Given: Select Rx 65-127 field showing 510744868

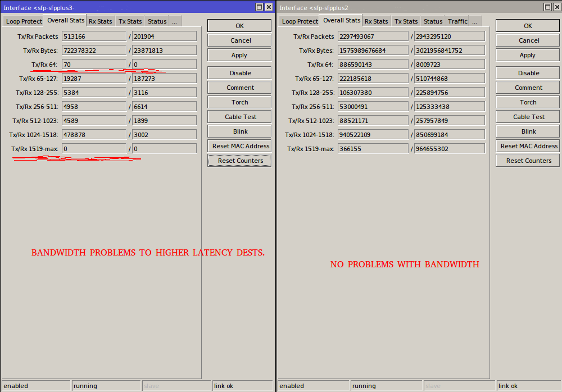Looking at the screenshot, I should tap(450, 78).
